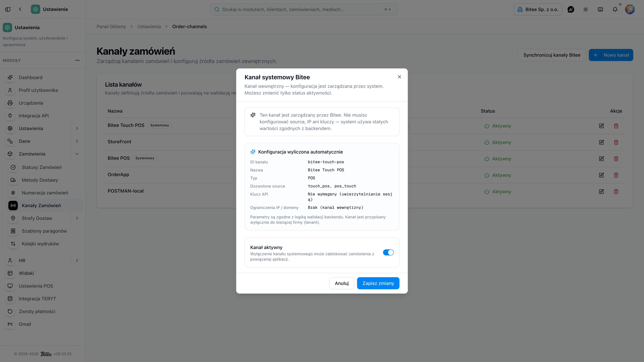This screenshot has width=644, height=362.
Task: Click the Szablony paragonów receipt icon
Action: (13, 231)
